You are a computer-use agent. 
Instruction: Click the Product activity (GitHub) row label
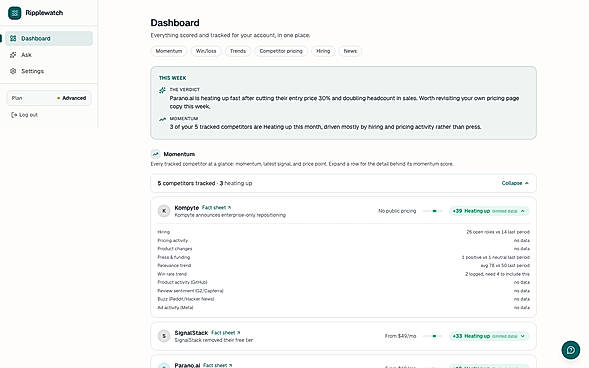pos(182,282)
